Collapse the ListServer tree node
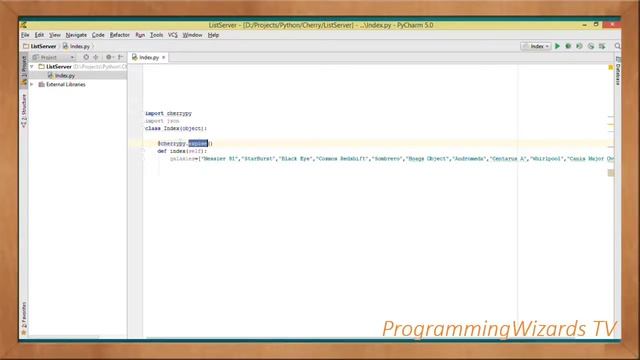The image size is (640, 360). pyautogui.click(x=32, y=67)
